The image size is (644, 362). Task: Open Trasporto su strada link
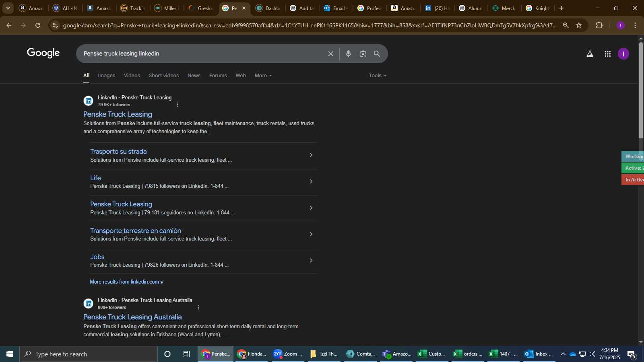(118, 152)
